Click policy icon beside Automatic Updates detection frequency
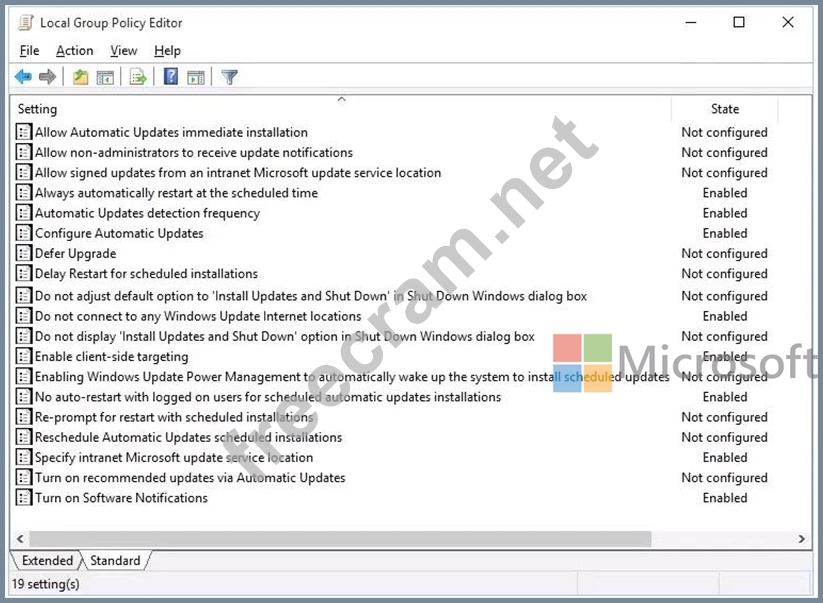 point(23,213)
